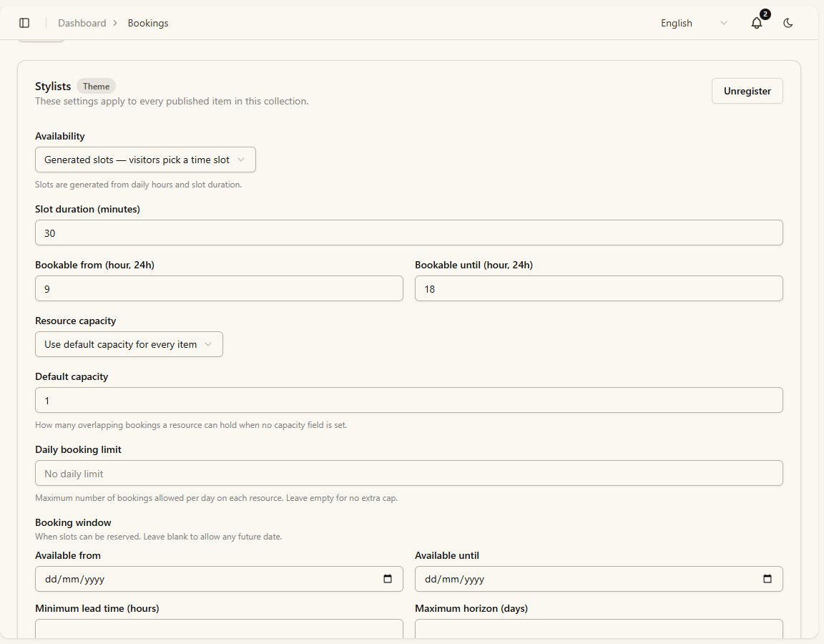
Task: Click the Unregister button
Action: point(747,91)
